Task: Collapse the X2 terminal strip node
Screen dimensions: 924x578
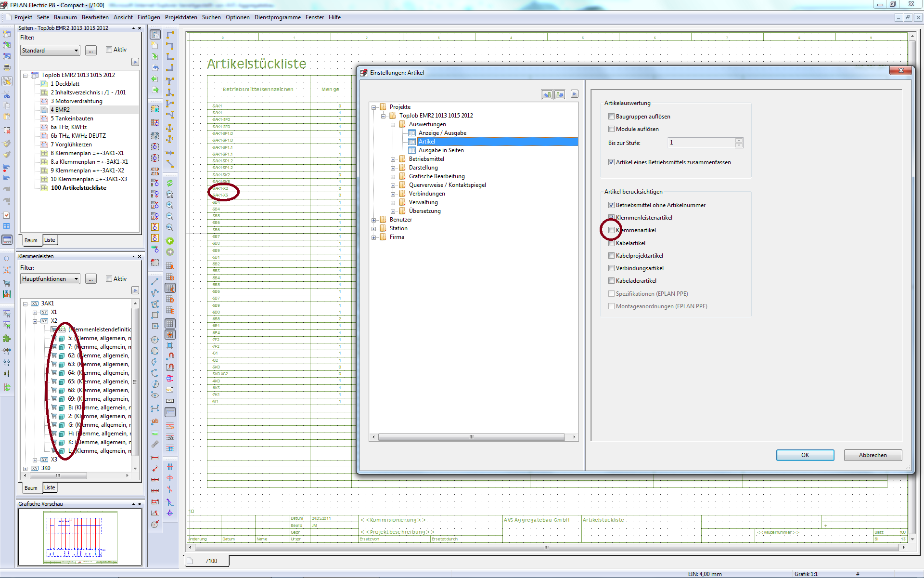Action: [35, 321]
